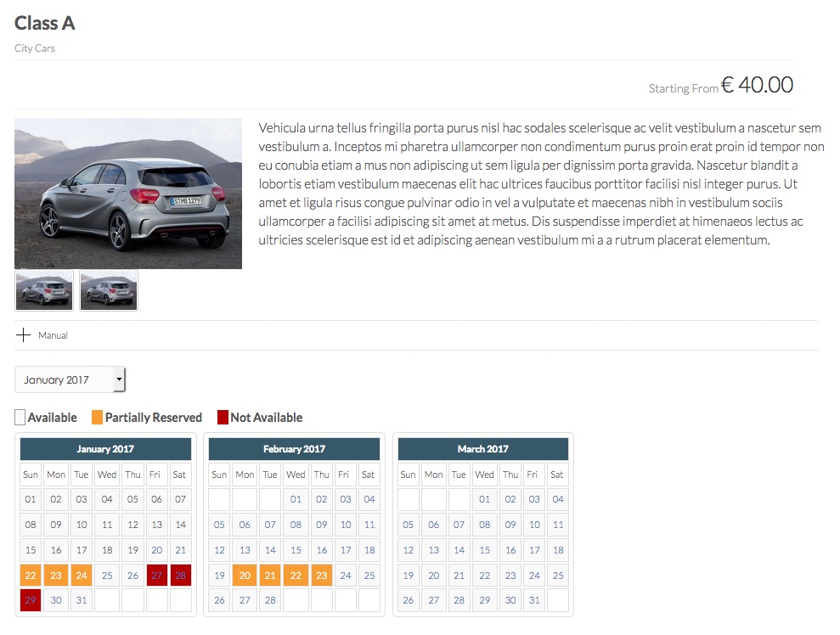
Task: Select March 31 in the calendar
Action: point(534,600)
